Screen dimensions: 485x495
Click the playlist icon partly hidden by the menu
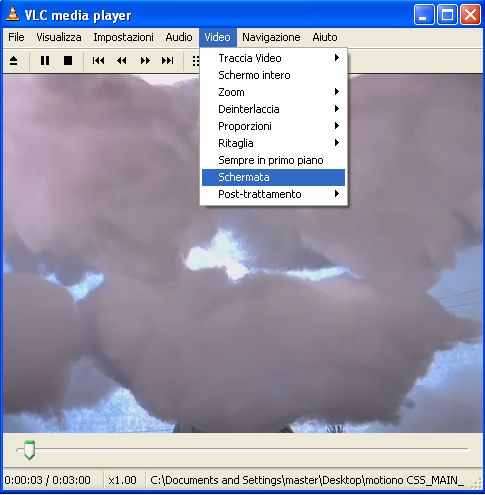[195, 61]
